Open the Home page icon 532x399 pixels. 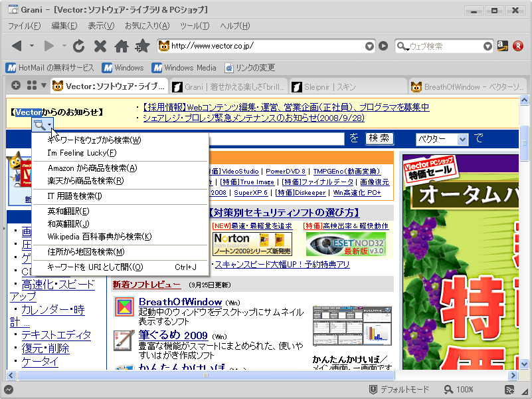pos(121,46)
